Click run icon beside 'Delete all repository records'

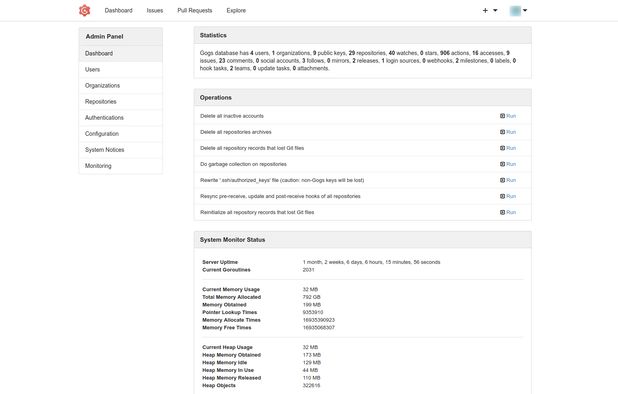[x=502, y=148]
